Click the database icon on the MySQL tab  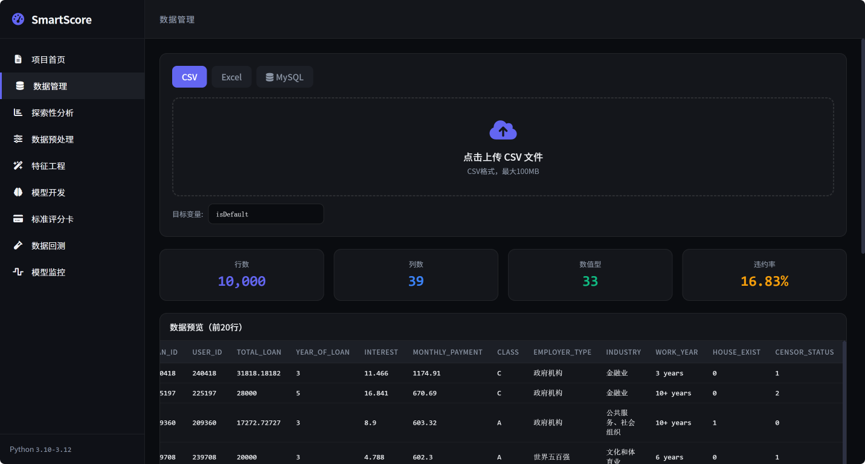(x=269, y=77)
